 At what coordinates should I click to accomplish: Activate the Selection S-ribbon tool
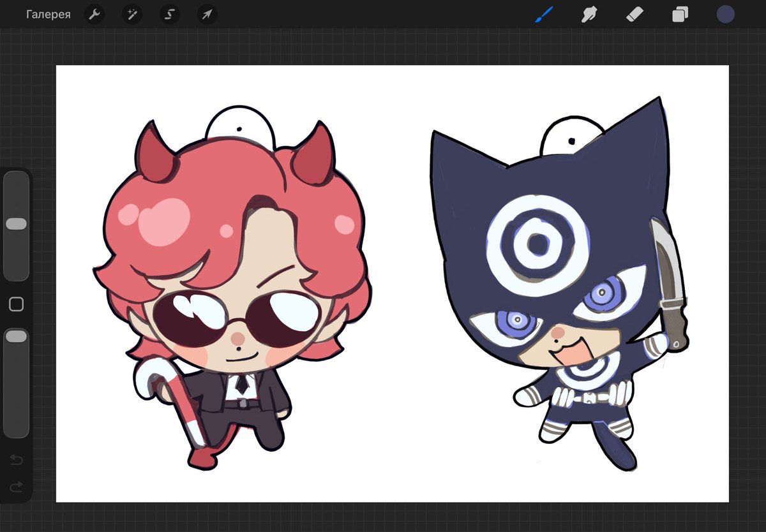tap(169, 14)
